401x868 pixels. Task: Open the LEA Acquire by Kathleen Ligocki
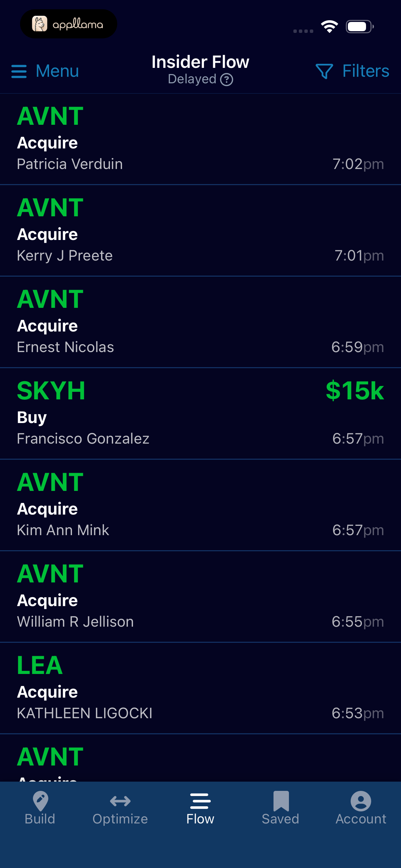point(200,688)
